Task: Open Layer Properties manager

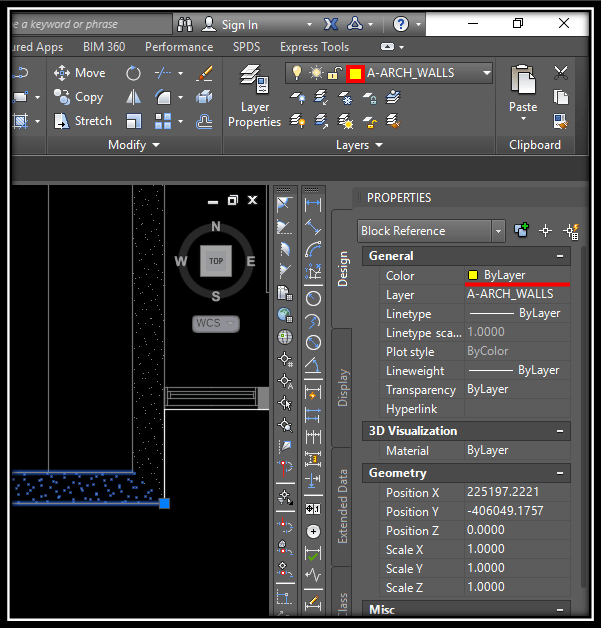Action: [x=254, y=96]
